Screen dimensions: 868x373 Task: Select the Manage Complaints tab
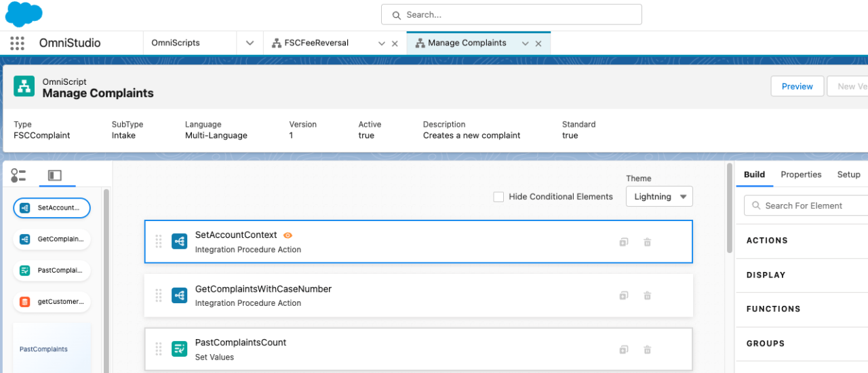coord(467,43)
